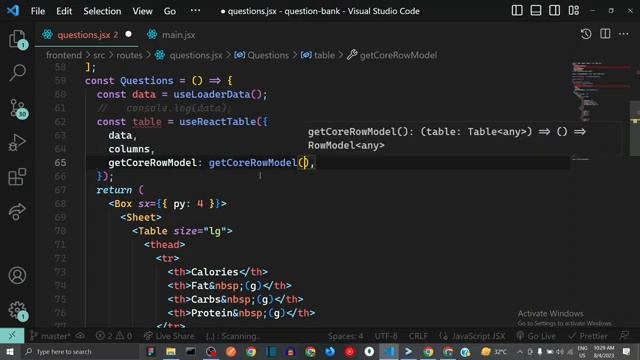
Task: Split the editor to the right
Action: [x=605, y=34]
